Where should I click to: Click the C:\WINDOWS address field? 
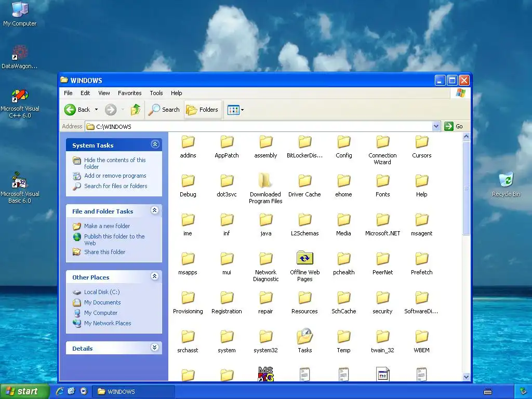click(259, 126)
